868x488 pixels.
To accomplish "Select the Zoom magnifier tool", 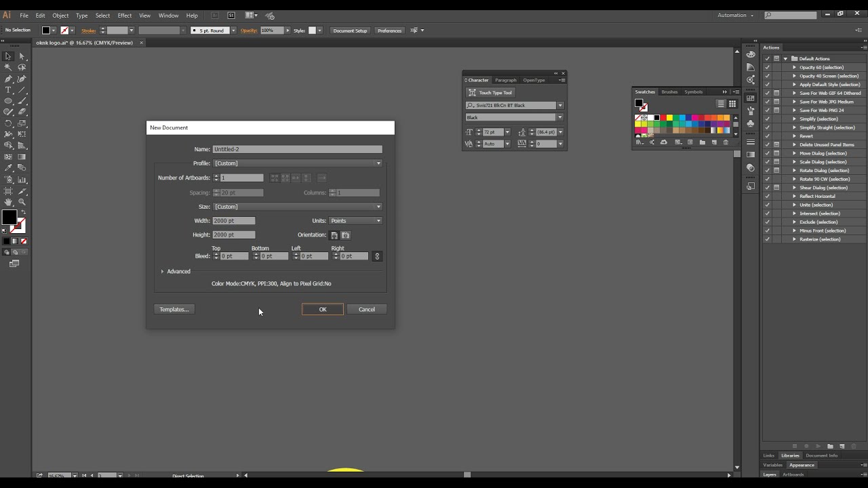I will point(22,202).
